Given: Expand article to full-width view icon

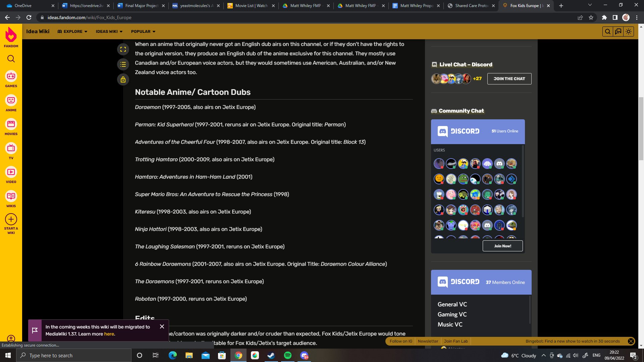Looking at the screenshot, I should 123,49.
